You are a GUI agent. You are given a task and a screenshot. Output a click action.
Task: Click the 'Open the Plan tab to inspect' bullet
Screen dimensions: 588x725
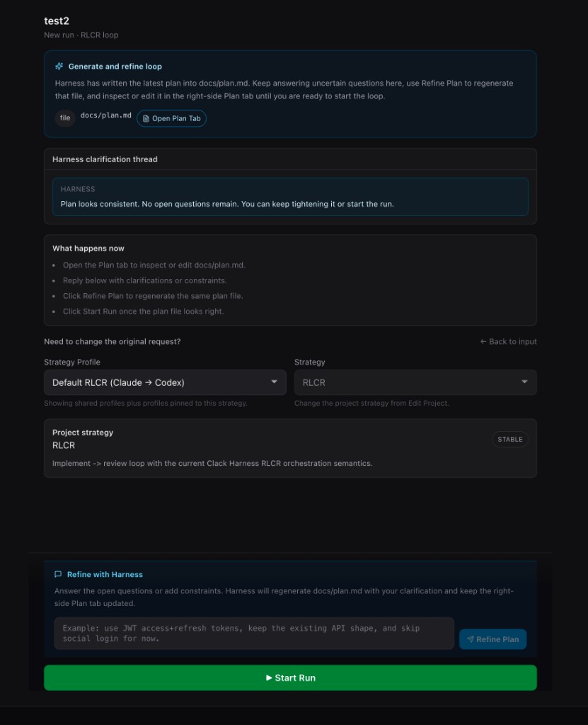(154, 265)
